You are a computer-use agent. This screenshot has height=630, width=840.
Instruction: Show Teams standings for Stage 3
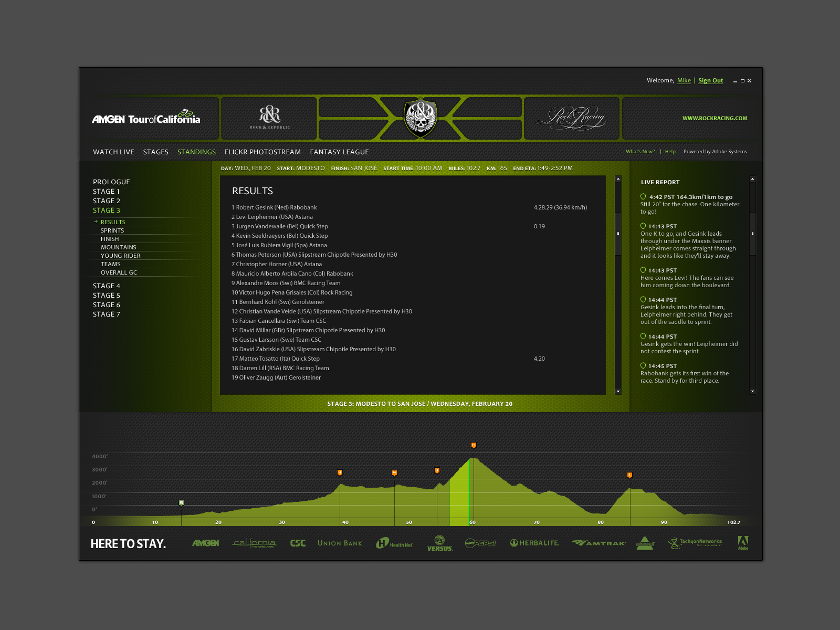[111, 264]
